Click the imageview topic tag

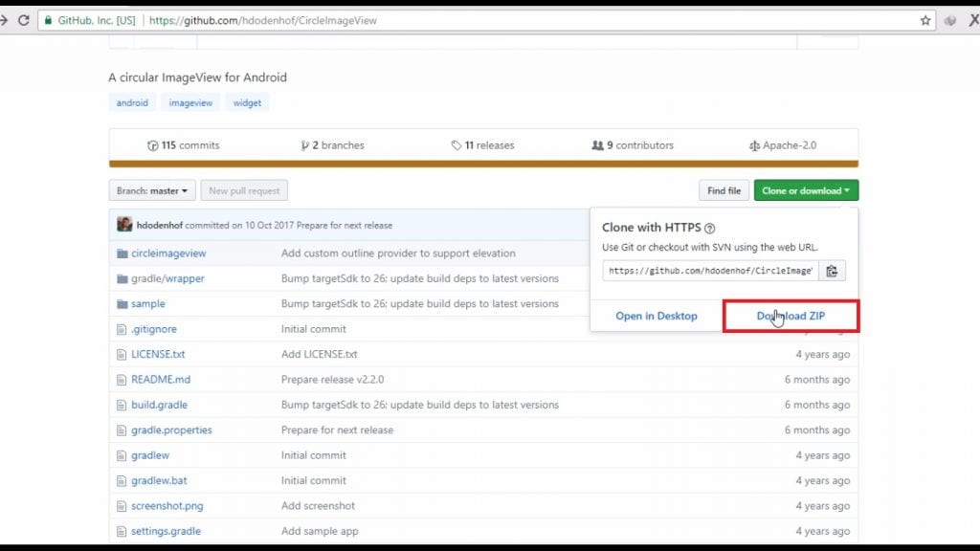[x=190, y=103]
